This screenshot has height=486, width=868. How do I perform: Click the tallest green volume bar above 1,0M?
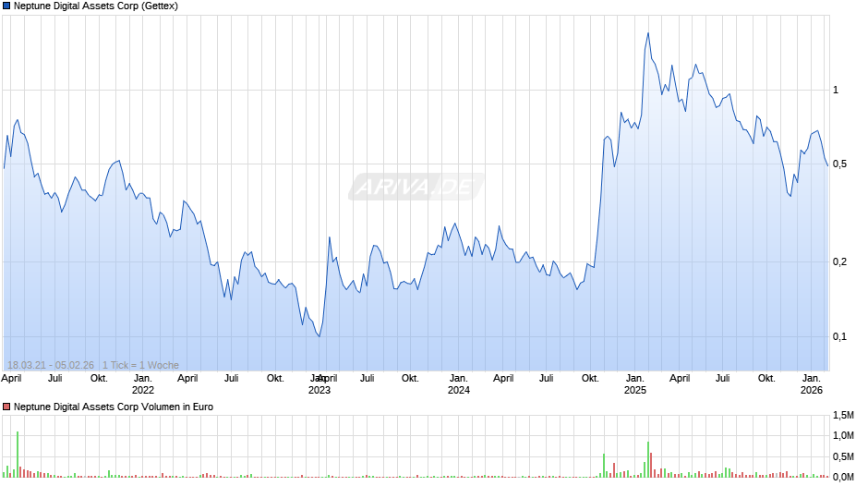(18, 455)
